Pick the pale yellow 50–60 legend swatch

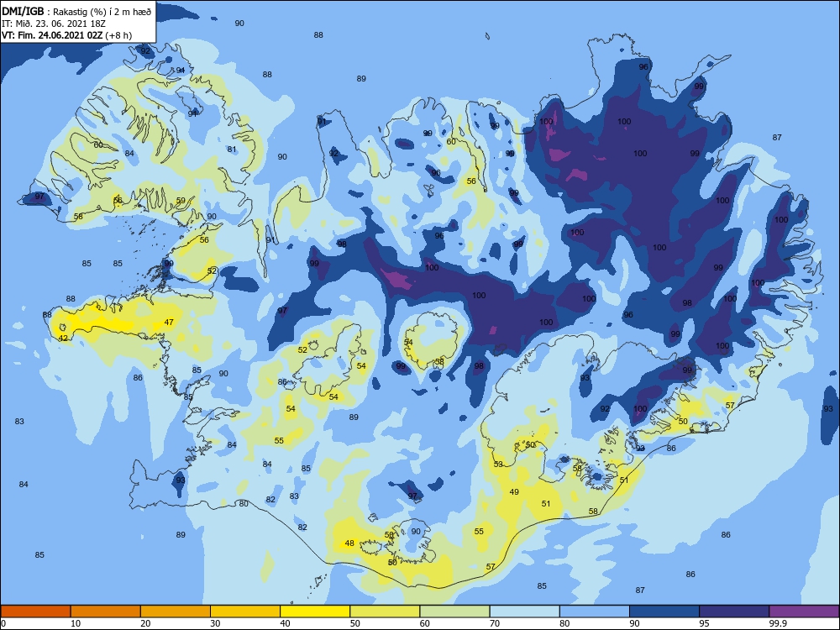pos(385,612)
